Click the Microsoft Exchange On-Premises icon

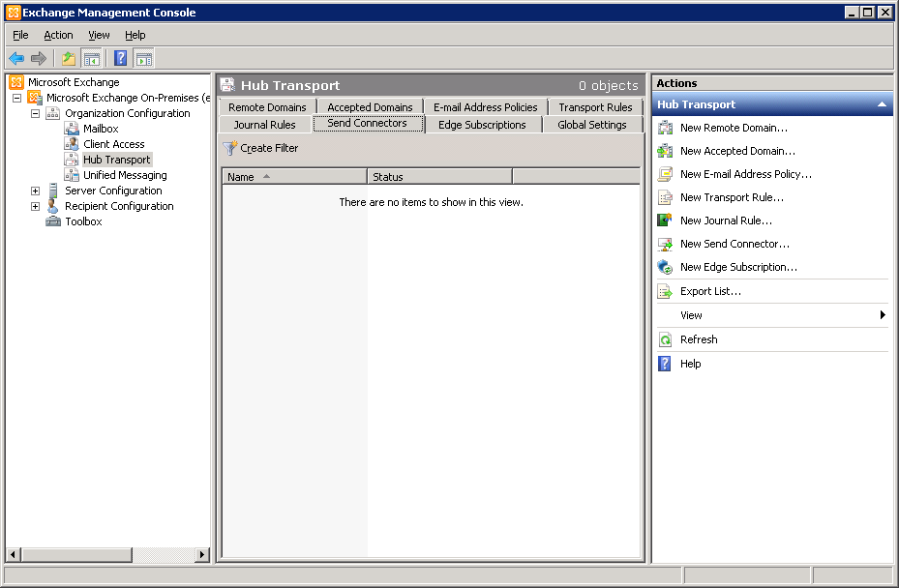(35, 98)
